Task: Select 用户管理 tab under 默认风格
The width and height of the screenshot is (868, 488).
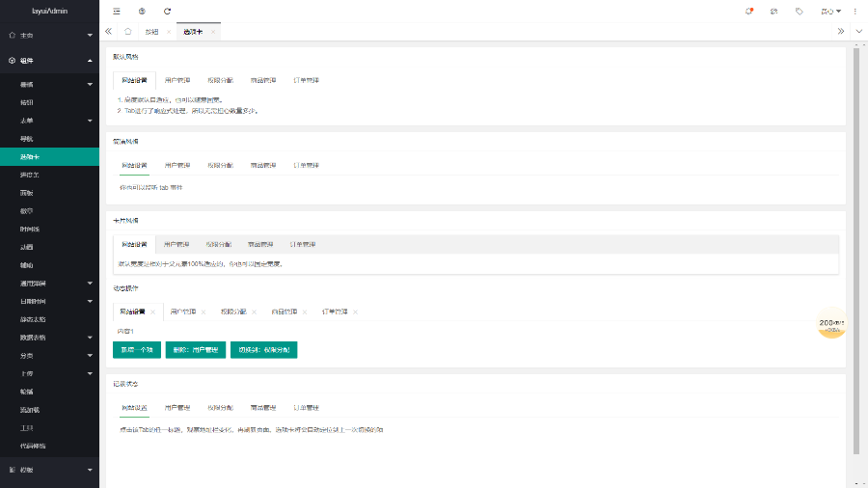Action: tap(177, 81)
